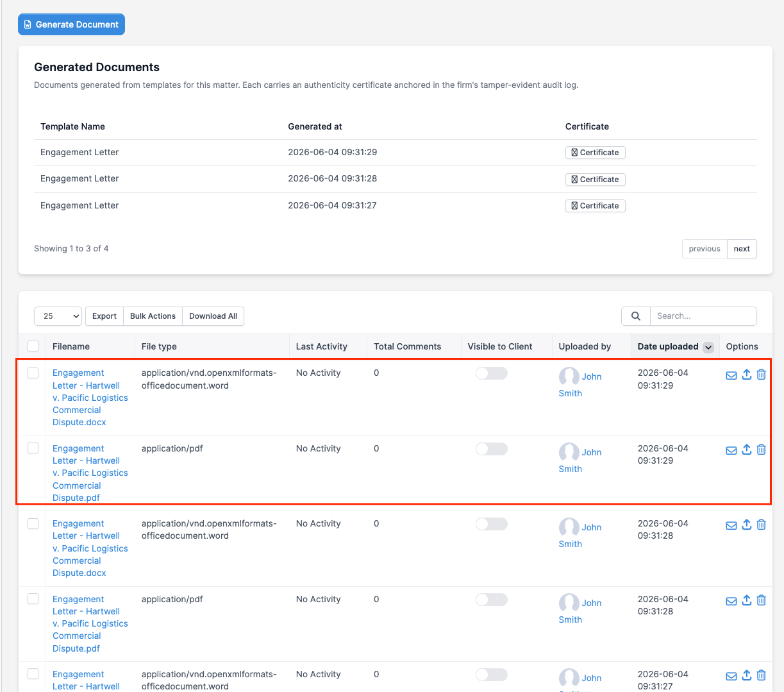Viewport: 784px width, 692px height.
Task: Click into the Search input field
Action: point(703,316)
